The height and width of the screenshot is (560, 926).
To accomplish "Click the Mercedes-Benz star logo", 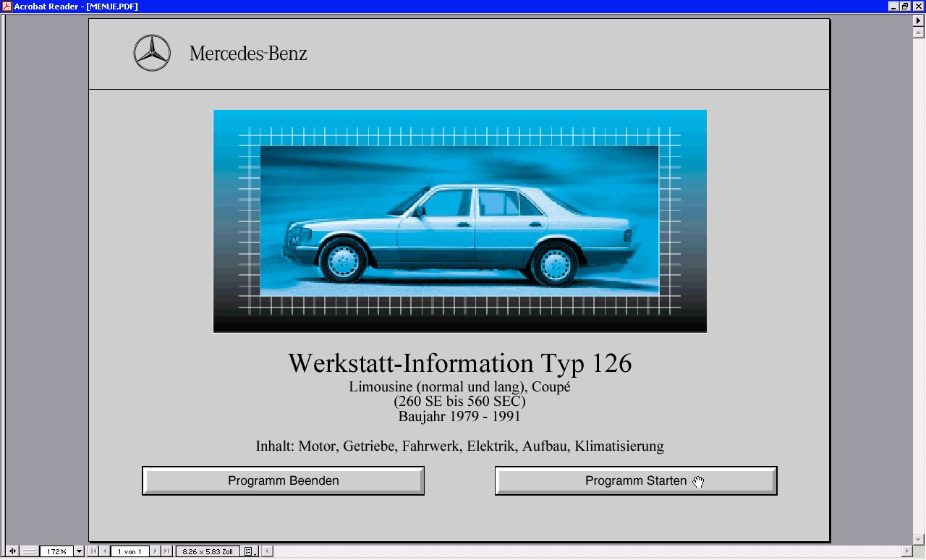I will click(x=152, y=54).
